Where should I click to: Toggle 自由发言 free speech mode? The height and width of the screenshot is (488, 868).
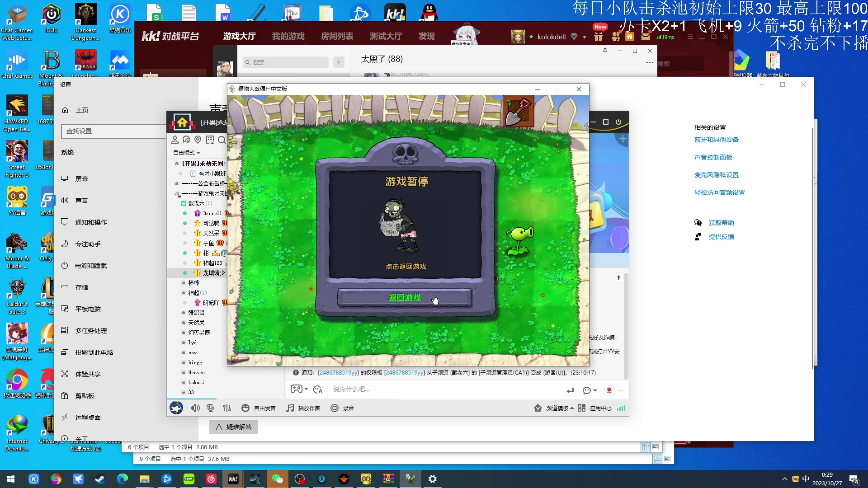point(259,408)
